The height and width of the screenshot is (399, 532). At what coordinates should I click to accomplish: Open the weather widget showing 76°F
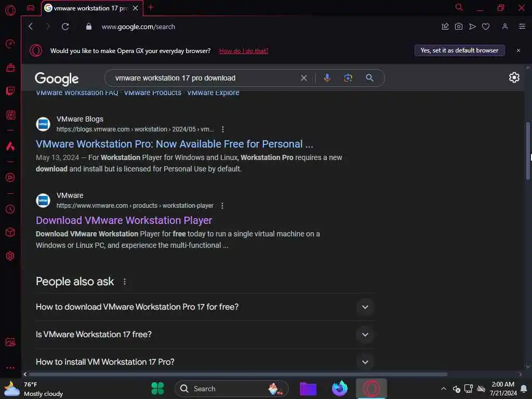pos(34,389)
